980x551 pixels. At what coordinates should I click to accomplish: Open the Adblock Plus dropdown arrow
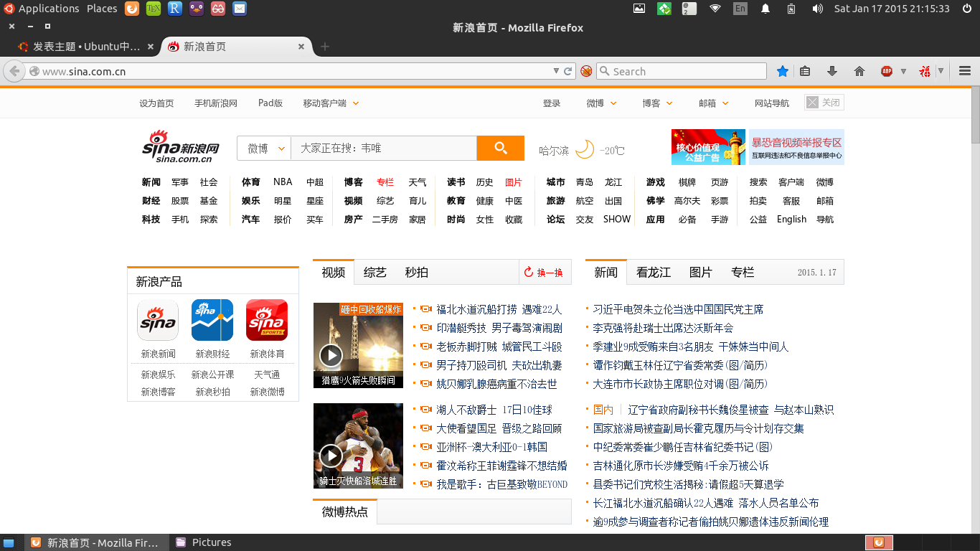903,71
